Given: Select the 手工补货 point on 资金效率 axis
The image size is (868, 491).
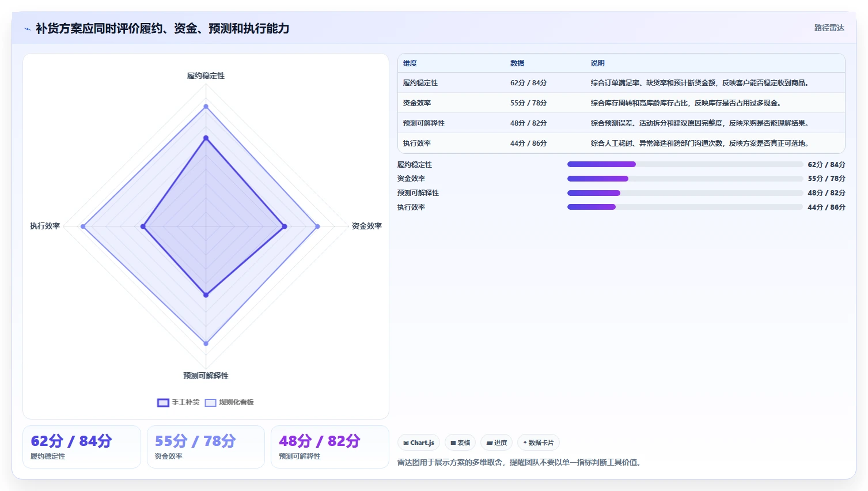Looking at the screenshot, I should click(x=285, y=226).
